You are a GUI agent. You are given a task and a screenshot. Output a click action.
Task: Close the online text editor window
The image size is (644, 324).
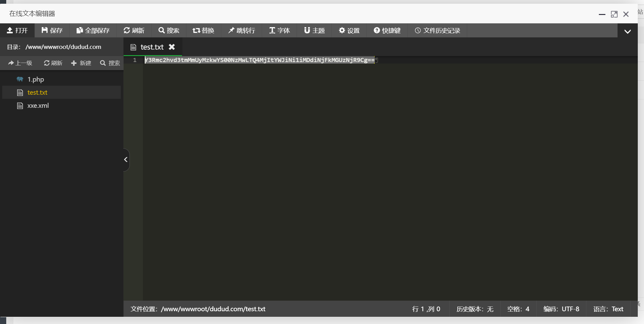pyautogui.click(x=626, y=14)
